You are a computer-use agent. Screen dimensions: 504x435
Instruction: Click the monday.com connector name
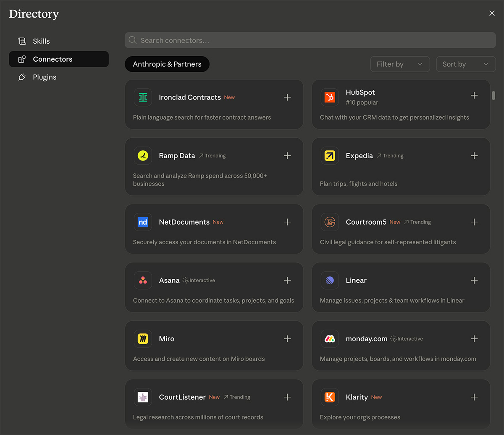(x=367, y=338)
